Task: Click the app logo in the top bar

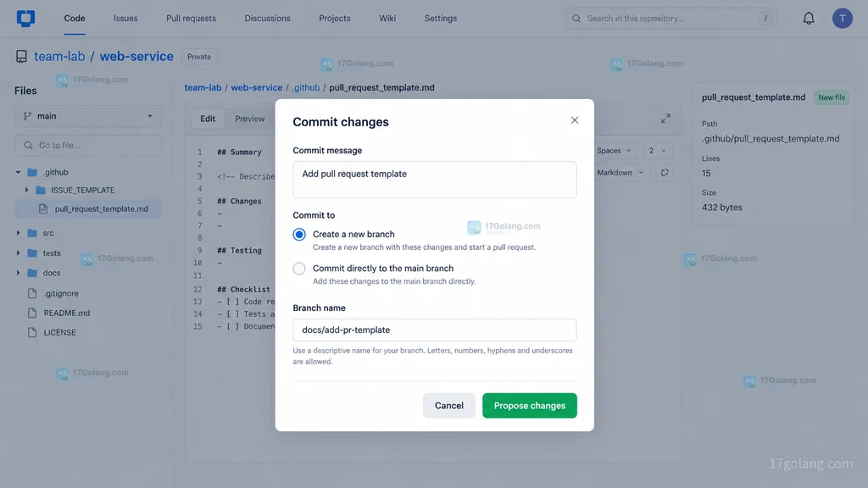Action: tap(25, 19)
